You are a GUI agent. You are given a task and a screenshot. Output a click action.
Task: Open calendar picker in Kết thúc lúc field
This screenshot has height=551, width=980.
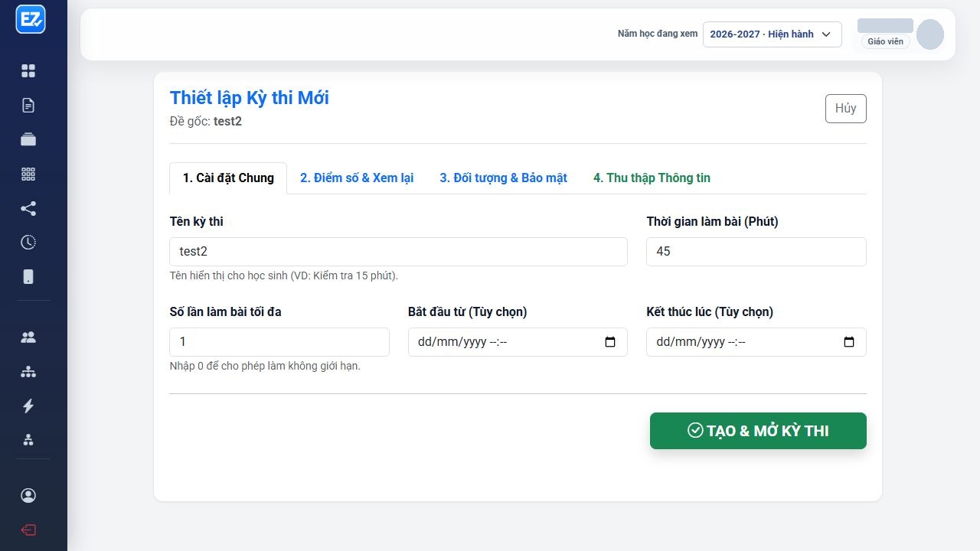[x=849, y=342]
